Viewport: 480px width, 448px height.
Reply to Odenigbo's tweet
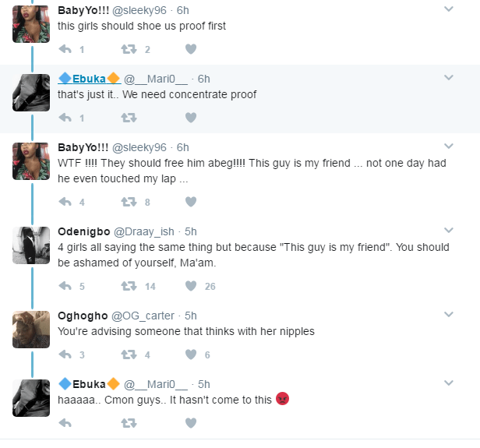tap(65, 286)
